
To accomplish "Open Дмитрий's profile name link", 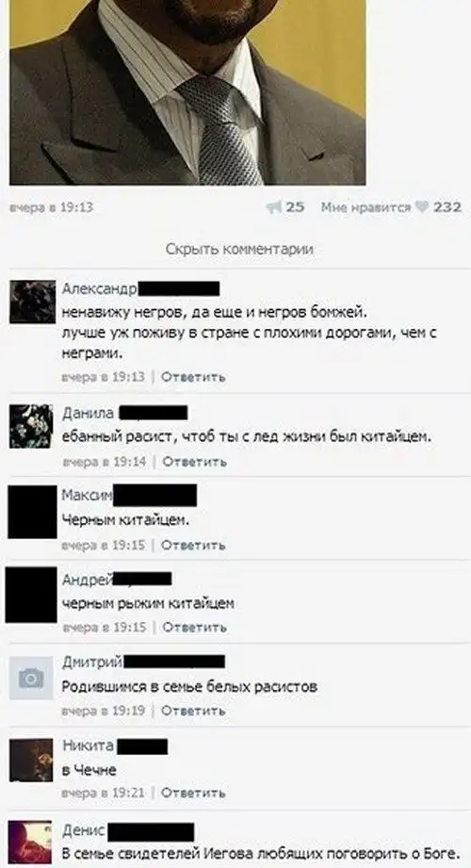I will (92, 662).
